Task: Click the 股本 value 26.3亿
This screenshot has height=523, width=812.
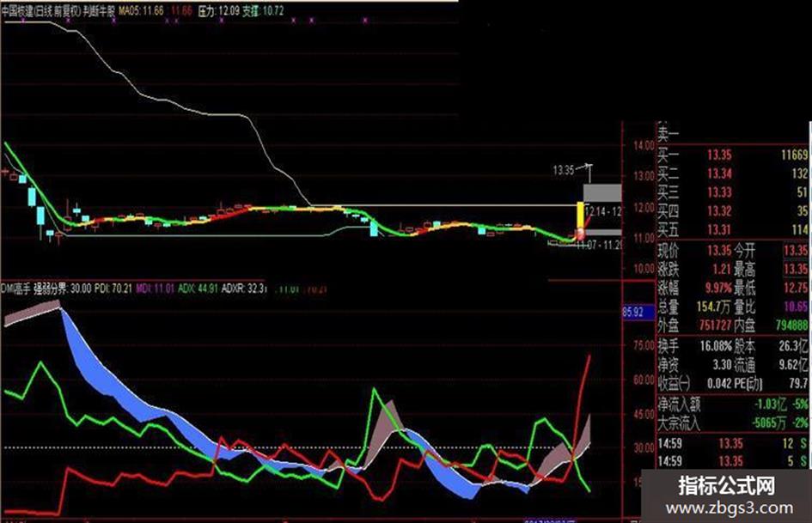Action: (x=793, y=346)
